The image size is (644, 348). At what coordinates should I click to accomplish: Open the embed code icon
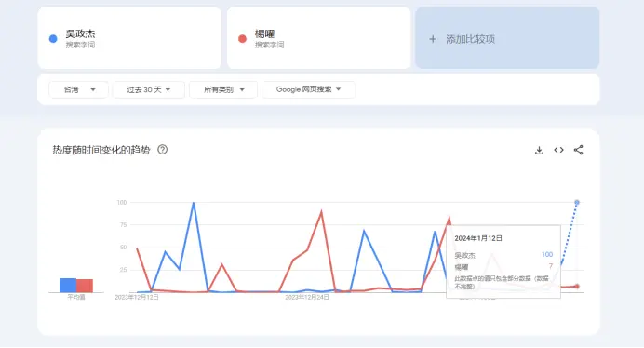click(558, 150)
